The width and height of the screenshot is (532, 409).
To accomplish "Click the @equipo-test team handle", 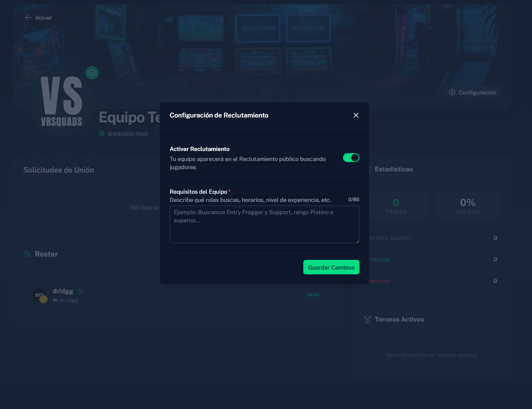I will (x=127, y=133).
